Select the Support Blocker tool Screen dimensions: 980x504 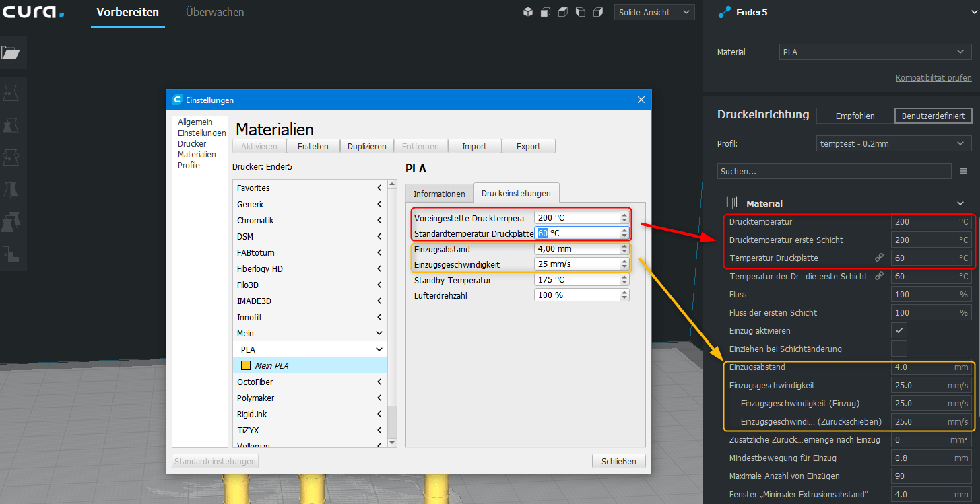click(x=11, y=254)
